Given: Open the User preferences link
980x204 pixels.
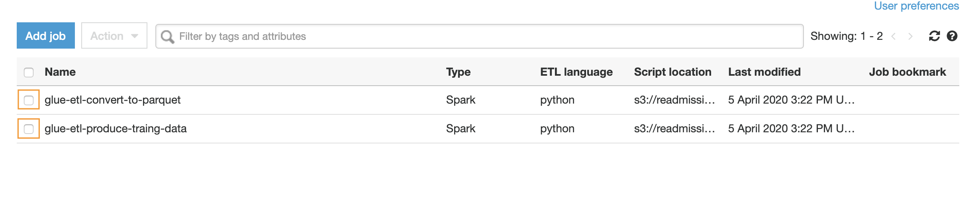Looking at the screenshot, I should pyautogui.click(x=916, y=6).
